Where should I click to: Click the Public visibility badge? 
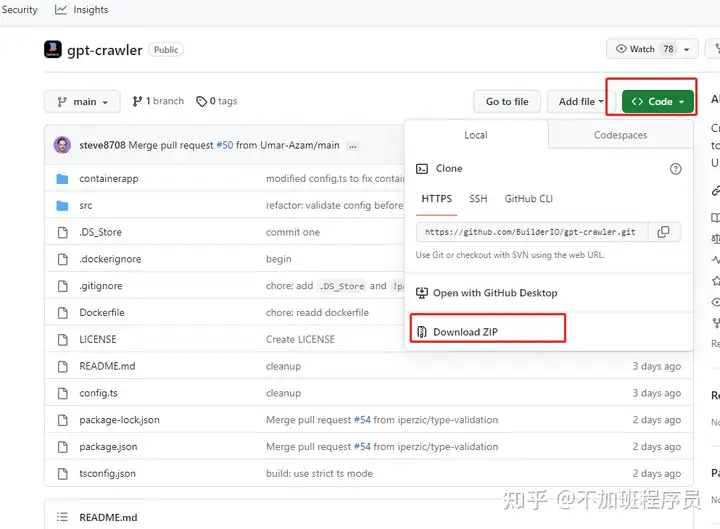point(166,50)
